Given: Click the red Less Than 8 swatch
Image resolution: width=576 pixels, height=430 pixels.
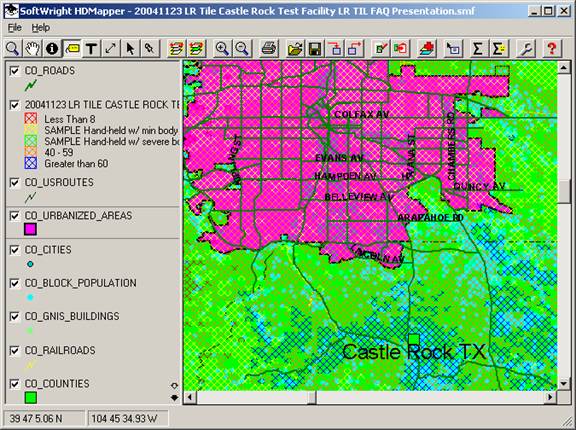Looking at the screenshot, I should 31,119.
